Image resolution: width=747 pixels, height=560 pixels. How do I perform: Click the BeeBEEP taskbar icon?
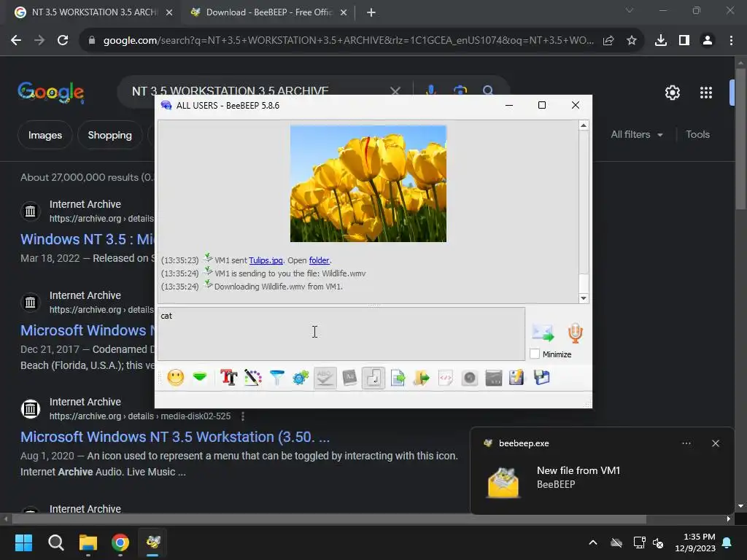point(153,542)
